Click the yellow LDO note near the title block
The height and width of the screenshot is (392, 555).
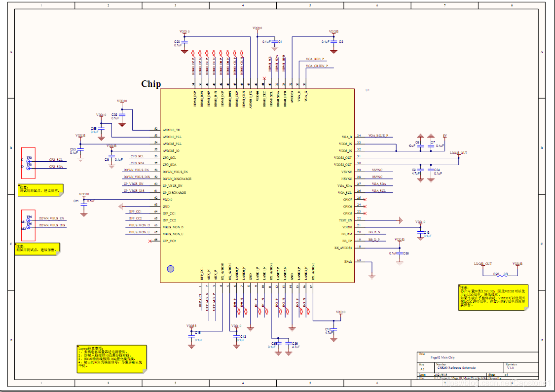[x=493, y=297]
